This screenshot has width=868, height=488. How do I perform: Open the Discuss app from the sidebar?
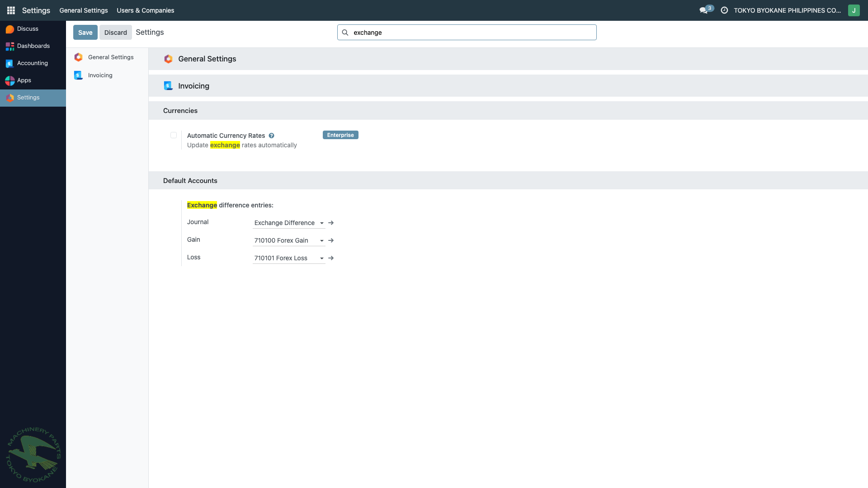pyautogui.click(x=27, y=28)
